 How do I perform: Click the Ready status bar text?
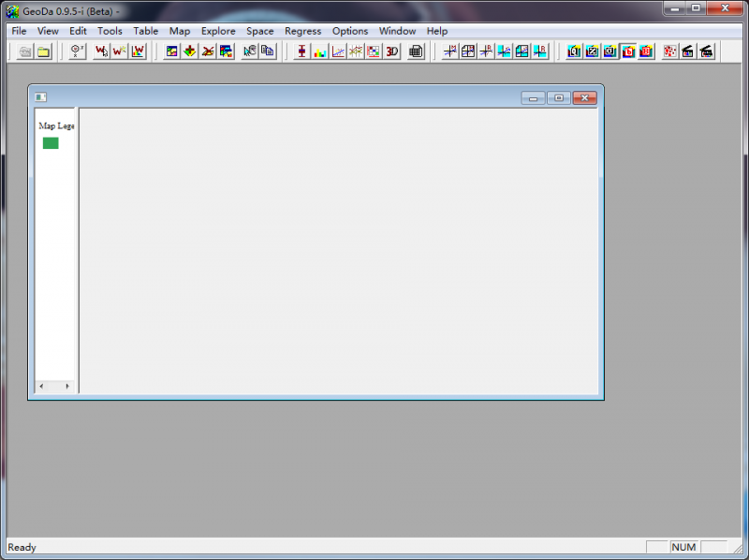click(x=22, y=547)
